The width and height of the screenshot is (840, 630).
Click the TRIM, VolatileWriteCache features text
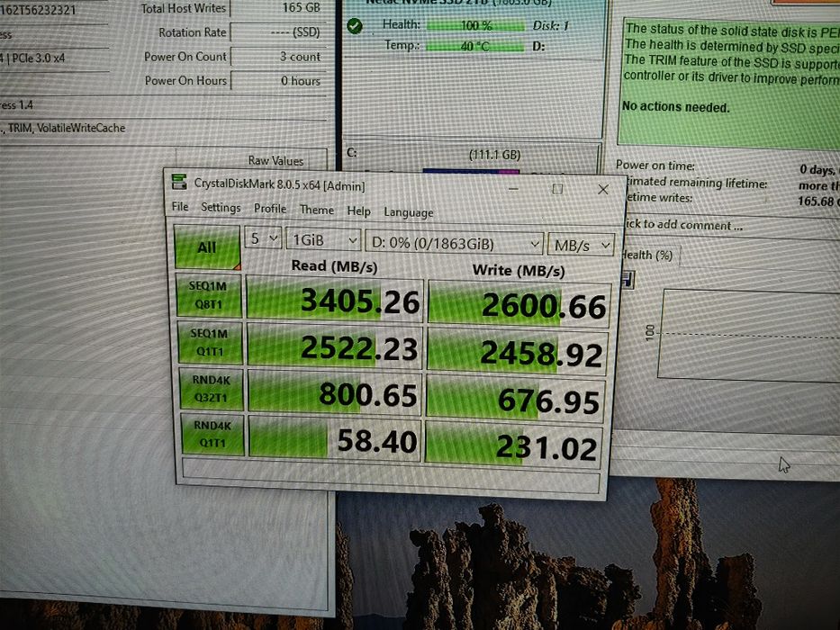(x=66, y=128)
